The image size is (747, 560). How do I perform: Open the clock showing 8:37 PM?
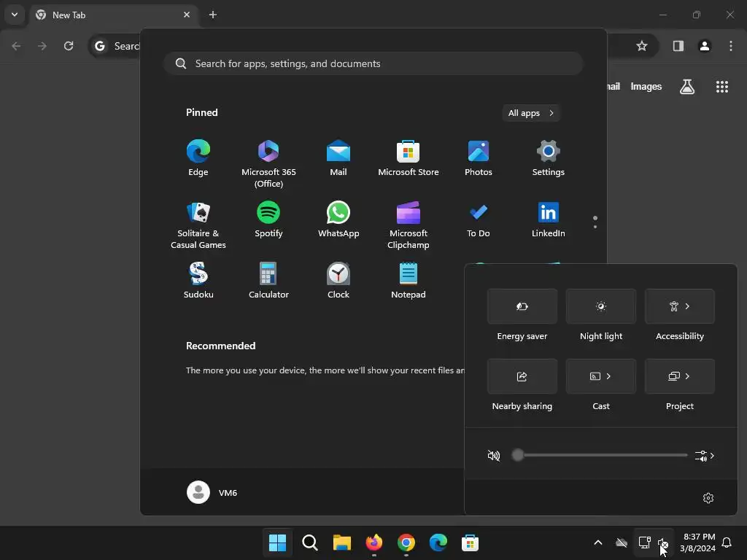pos(697,542)
